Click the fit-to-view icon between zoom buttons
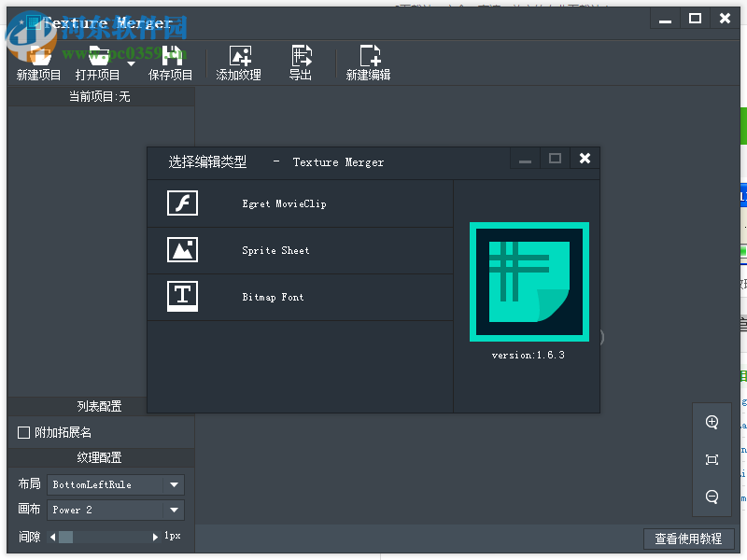 [712, 459]
